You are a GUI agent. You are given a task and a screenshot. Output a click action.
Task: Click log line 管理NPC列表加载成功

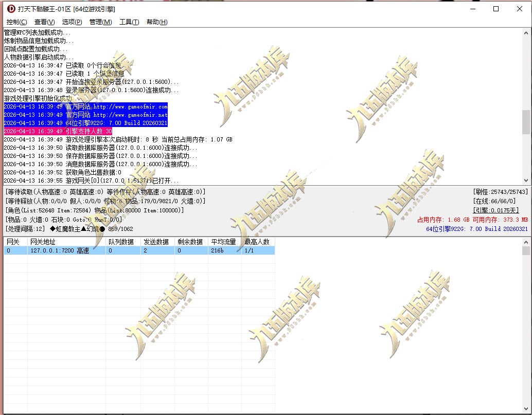click(x=38, y=32)
